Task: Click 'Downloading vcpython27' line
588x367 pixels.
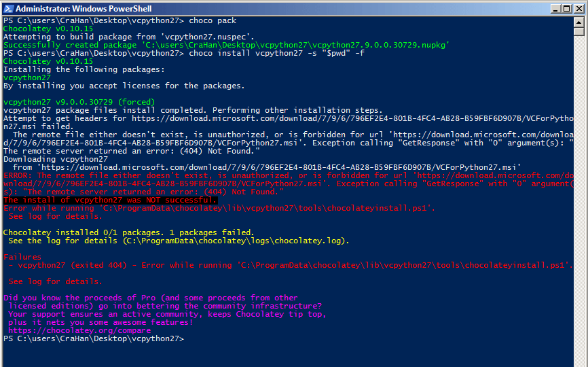Action: [x=56, y=159]
